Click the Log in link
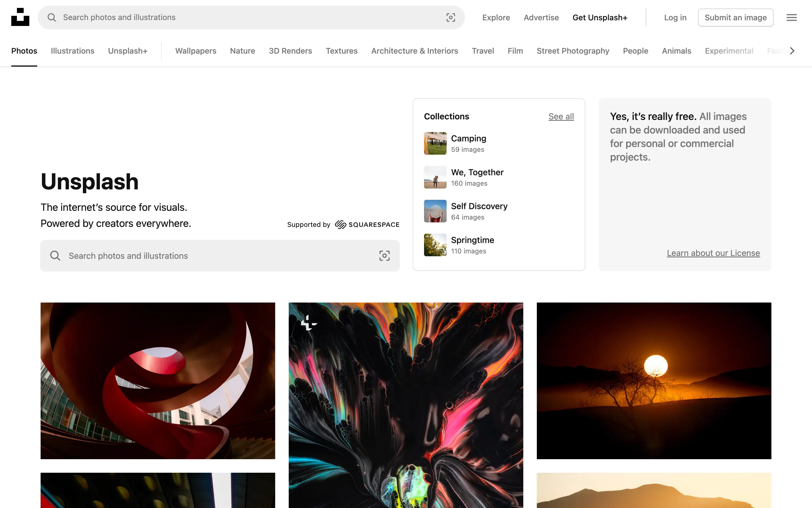 pyautogui.click(x=675, y=17)
